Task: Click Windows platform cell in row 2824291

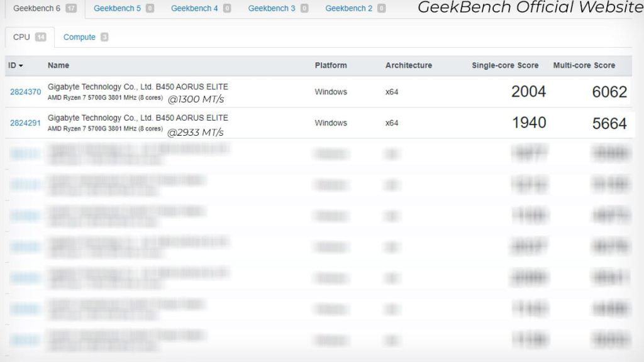Action: [x=331, y=123]
